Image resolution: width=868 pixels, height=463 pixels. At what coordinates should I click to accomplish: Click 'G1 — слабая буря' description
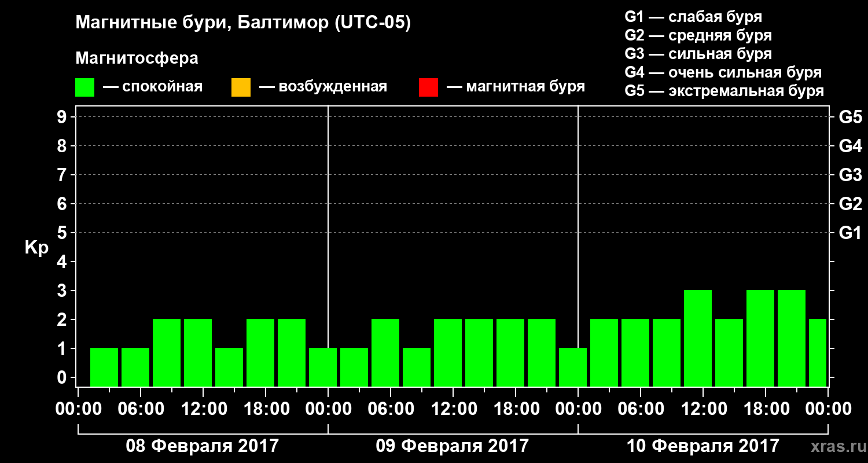tap(693, 17)
